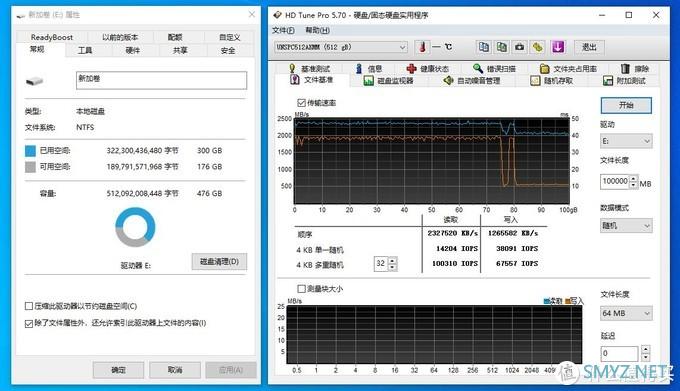Click the camera save screenshot icon

click(x=520, y=47)
